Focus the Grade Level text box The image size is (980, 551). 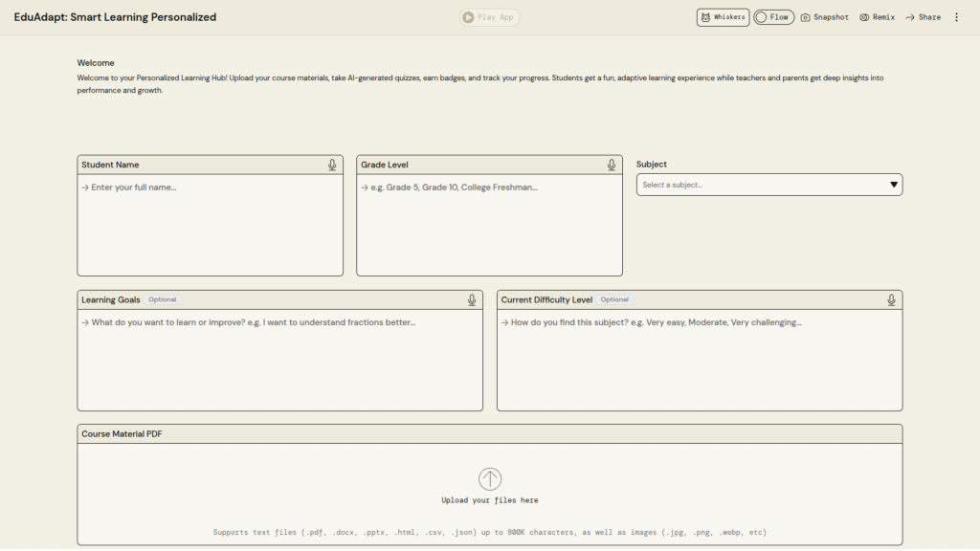(x=489, y=225)
